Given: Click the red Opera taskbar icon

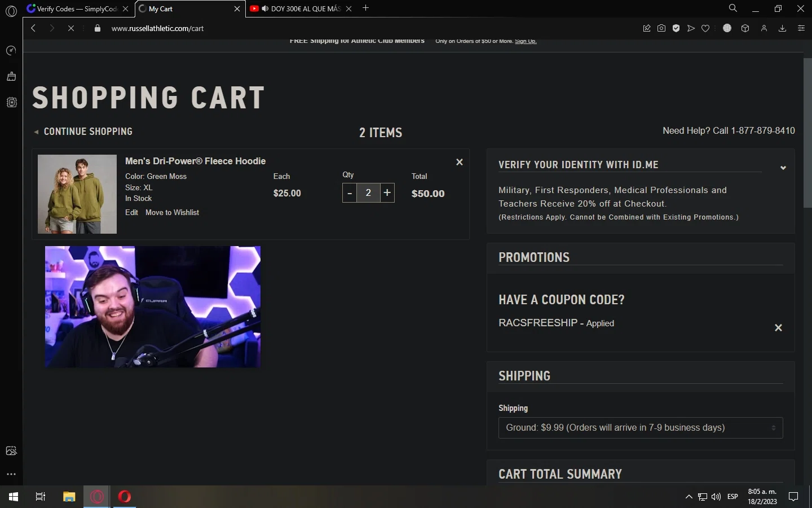Looking at the screenshot, I should (x=125, y=497).
